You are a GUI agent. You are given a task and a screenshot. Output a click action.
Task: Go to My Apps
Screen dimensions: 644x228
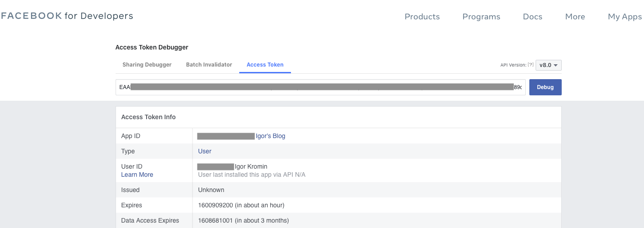coord(625,17)
